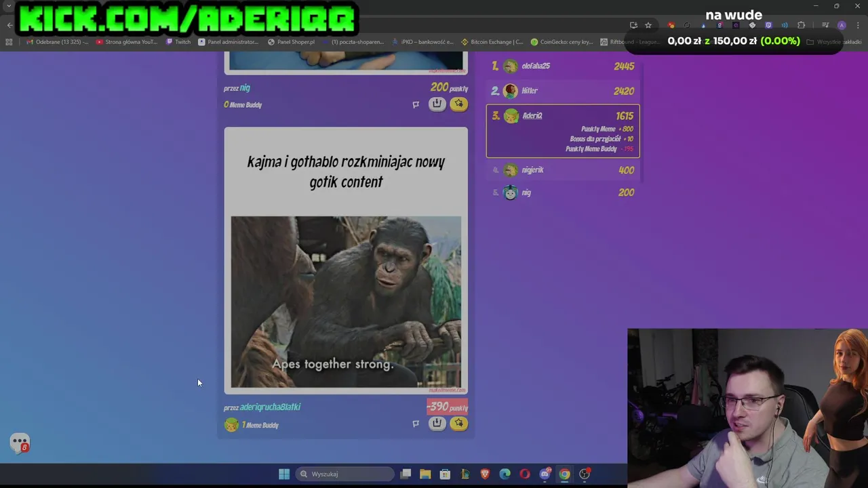Open the Strona główna YouTube bookmark
The width and height of the screenshot is (868, 488).
(127, 42)
